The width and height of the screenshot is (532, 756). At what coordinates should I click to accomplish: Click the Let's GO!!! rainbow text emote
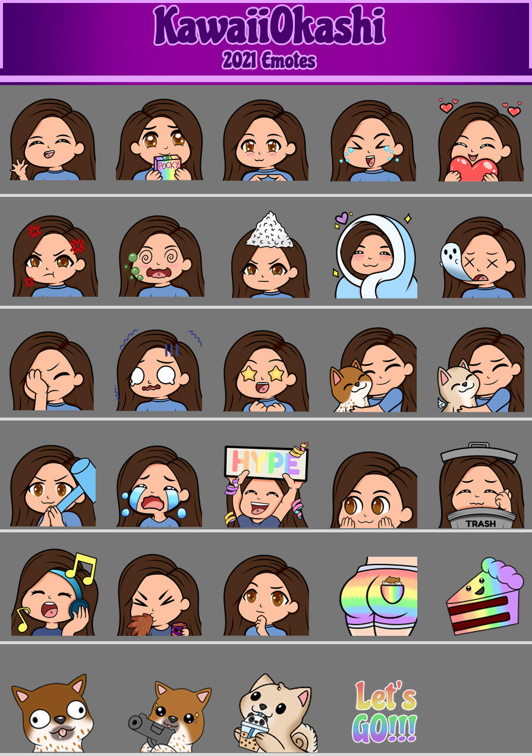385,711
